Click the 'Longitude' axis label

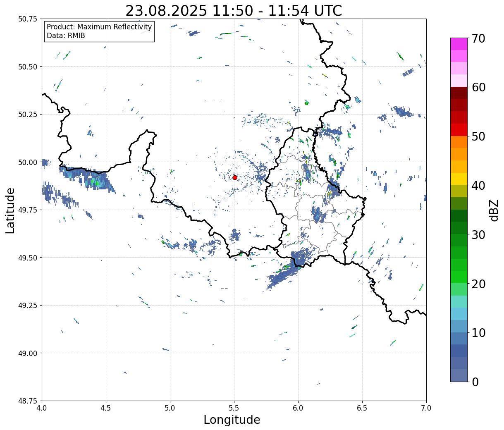232,420
